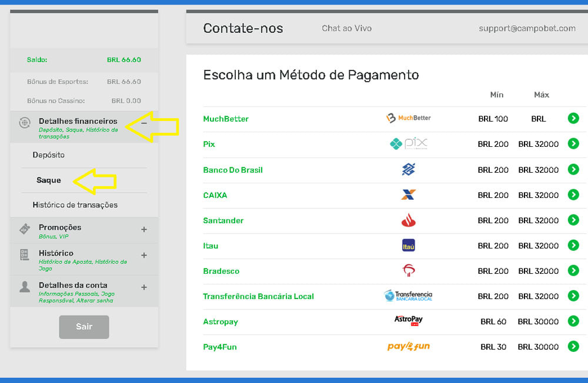Click the Promoções heading
Screen dimensions: 588x383
tap(60, 227)
